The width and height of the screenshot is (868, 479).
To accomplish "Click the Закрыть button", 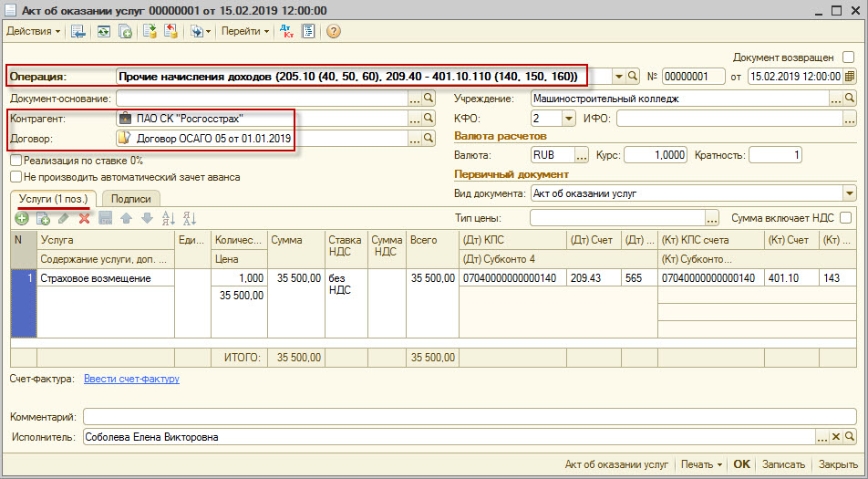I will 839,464.
